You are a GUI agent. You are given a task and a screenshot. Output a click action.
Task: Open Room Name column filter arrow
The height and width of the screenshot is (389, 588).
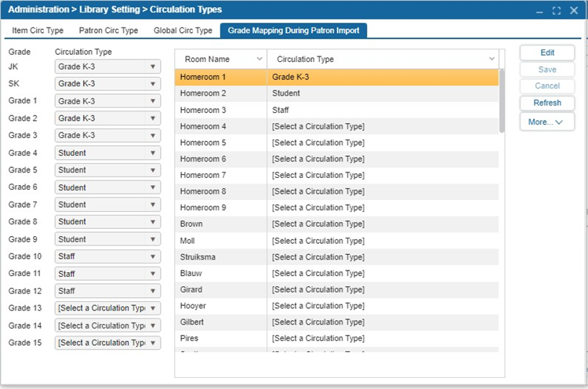pos(260,59)
